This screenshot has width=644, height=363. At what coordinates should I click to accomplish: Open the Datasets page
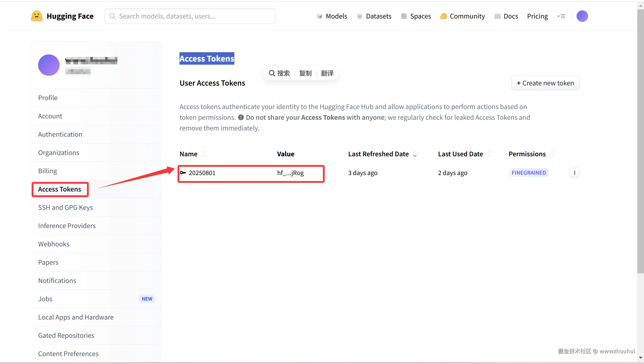(x=374, y=16)
